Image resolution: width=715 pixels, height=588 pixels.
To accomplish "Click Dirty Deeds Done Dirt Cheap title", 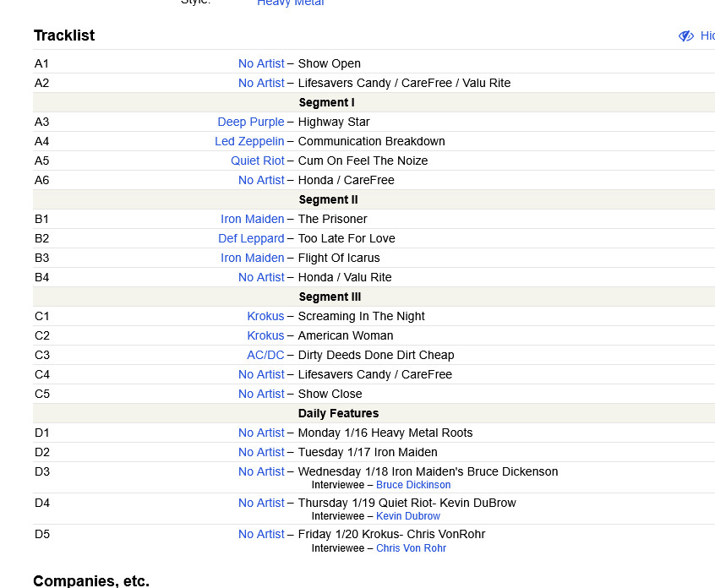I will [x=376, y=355].
